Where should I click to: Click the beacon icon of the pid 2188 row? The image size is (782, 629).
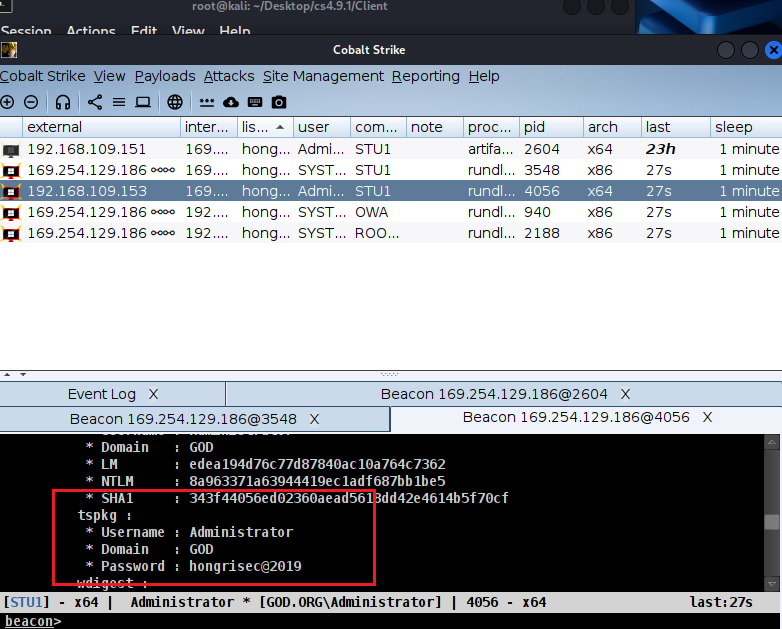11,233
